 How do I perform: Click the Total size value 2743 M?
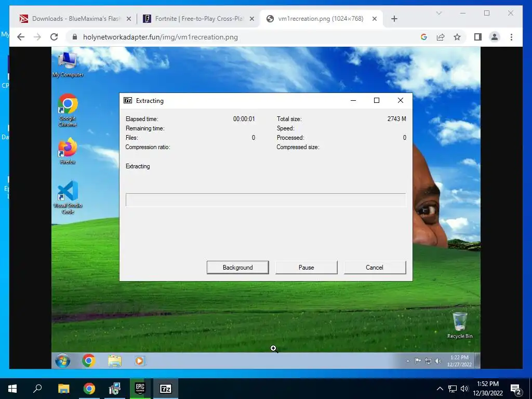point(396,119)
